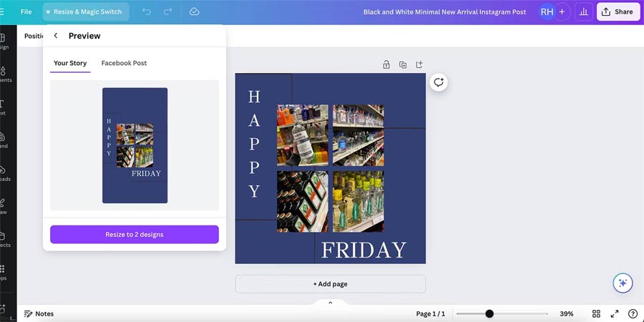
Task: Open Resize & Magic Switch menu
Action: tap(86, 12)
